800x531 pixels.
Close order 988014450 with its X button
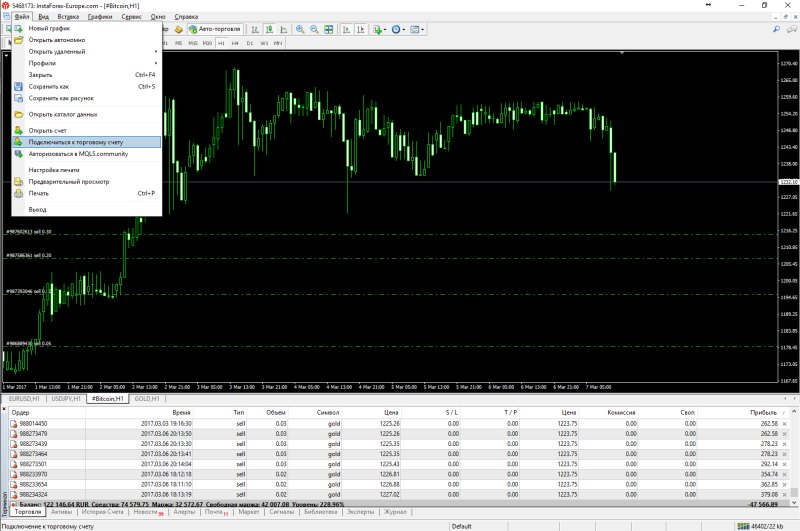pos(783,423)
